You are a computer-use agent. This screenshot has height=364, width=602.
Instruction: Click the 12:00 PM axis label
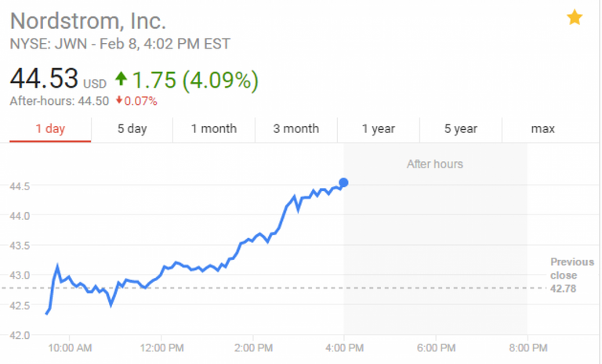tap(161, 347)
